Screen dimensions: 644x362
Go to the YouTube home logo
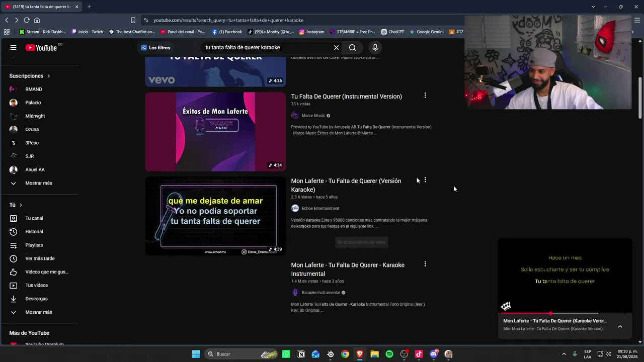pos(41,48)
